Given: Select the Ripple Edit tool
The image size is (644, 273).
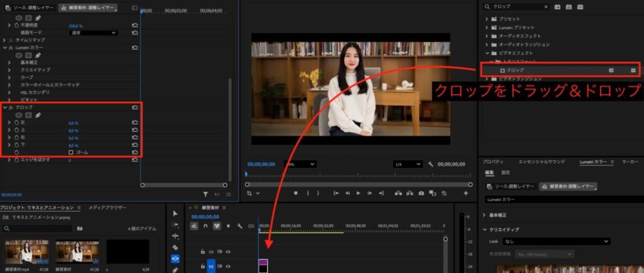Looking at the screenshot, I should tap(175, 236).
